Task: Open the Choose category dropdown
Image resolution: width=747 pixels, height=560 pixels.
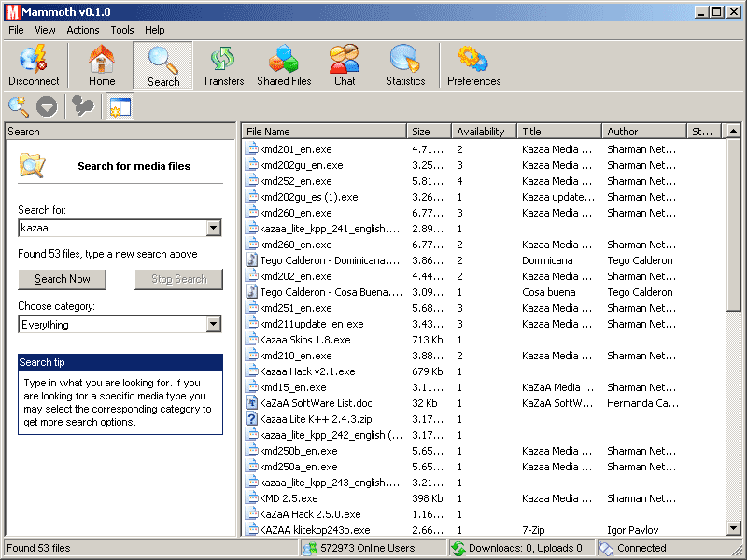Action: pyautogui.click(x=214, y=324)
